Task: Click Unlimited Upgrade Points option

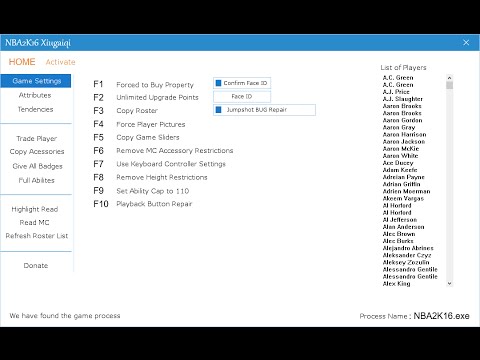Action: click(x=157, y=97)
